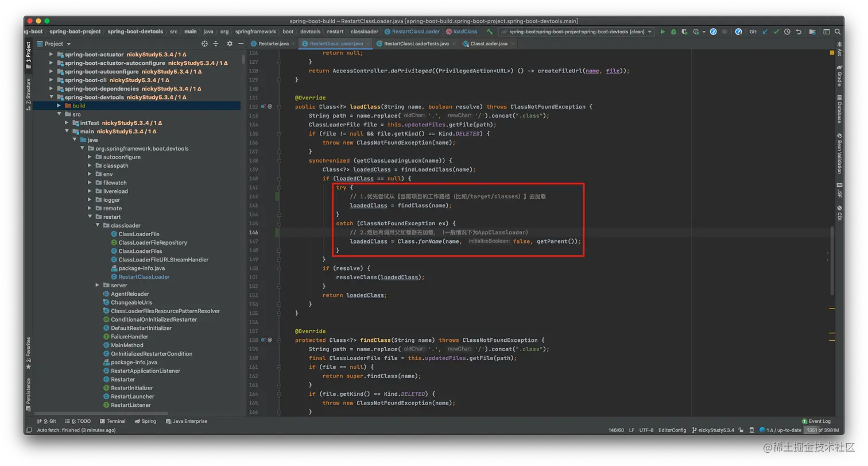Show Git history clock icon
This screenshot has height=466, width=868.
(x=787, y=32)
